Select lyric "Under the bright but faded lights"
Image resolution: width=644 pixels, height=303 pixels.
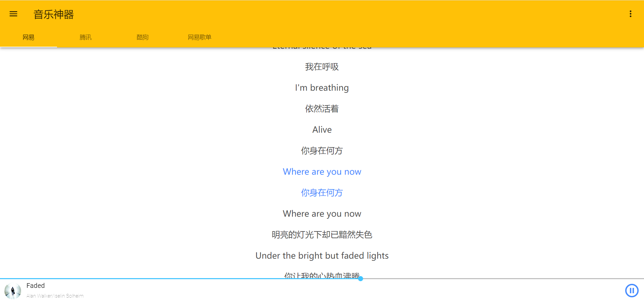322,256
